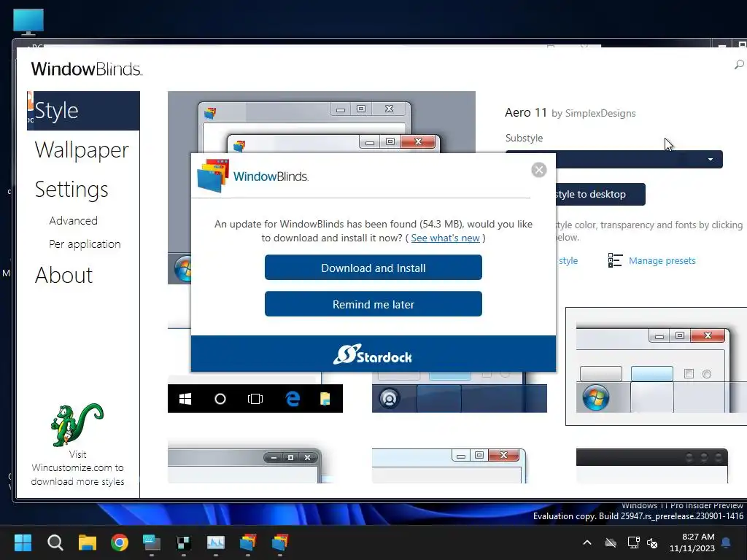Select the Style section in sidebar
Viewport: 747px width, 560px height.
[x=83, y=111]
